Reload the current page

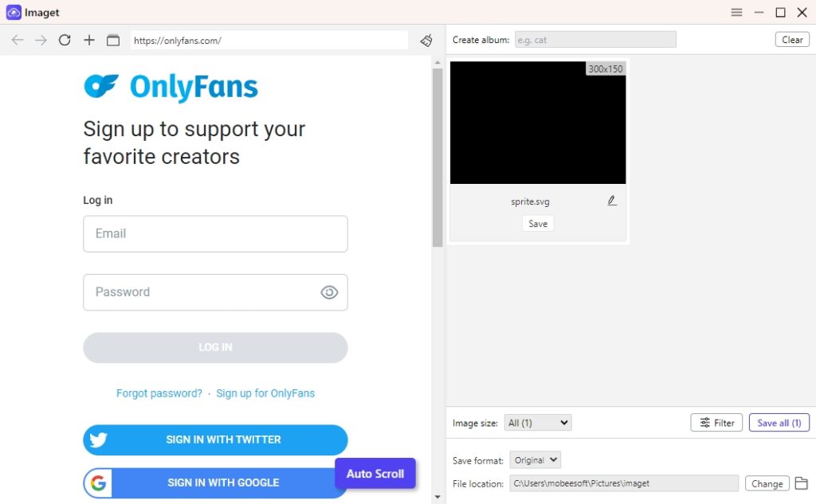[x=65, y=40]
